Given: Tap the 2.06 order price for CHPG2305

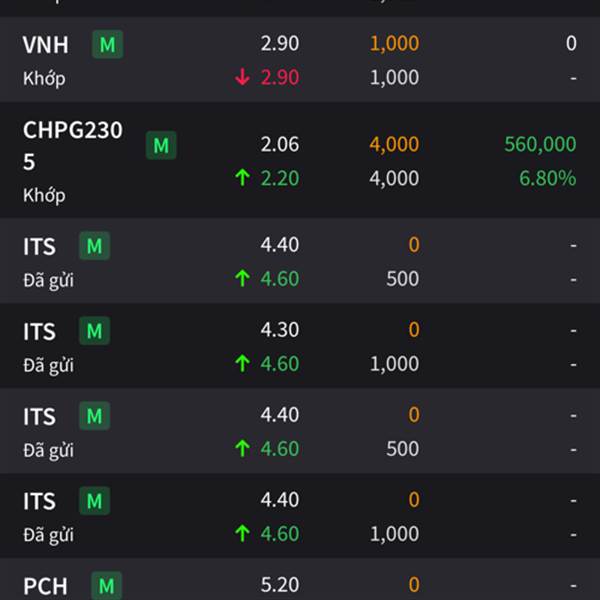Looking at the screenshot, I should click(280, 144).
